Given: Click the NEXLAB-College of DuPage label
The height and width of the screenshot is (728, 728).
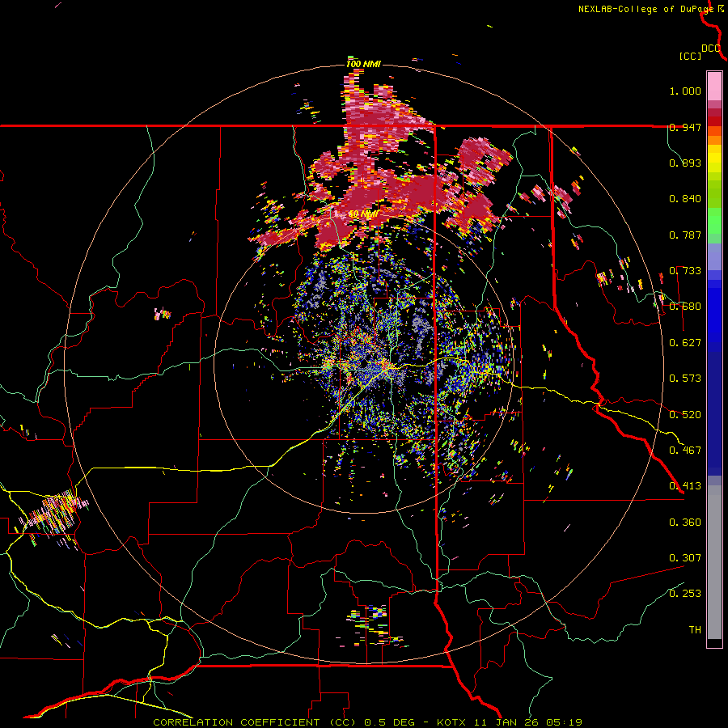Looking at the screenshot, I should [x=645, y=9].
